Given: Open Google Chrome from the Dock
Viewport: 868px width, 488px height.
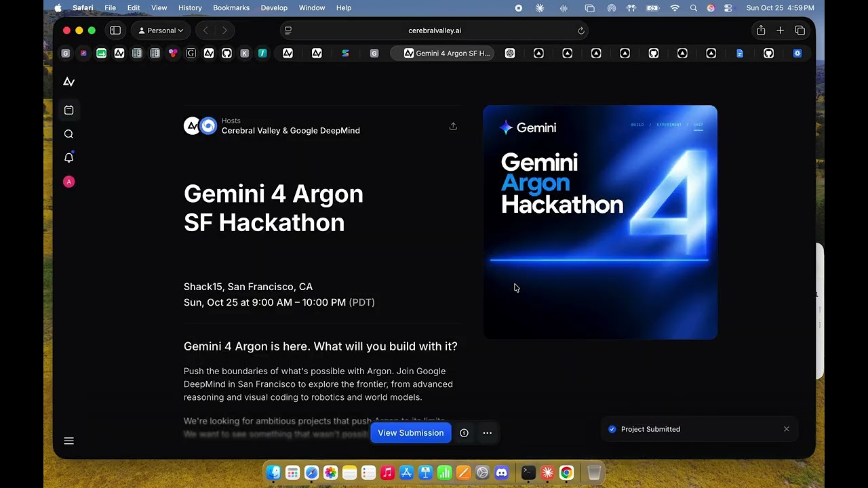Looking at the screenshot, I should [566, 472].
